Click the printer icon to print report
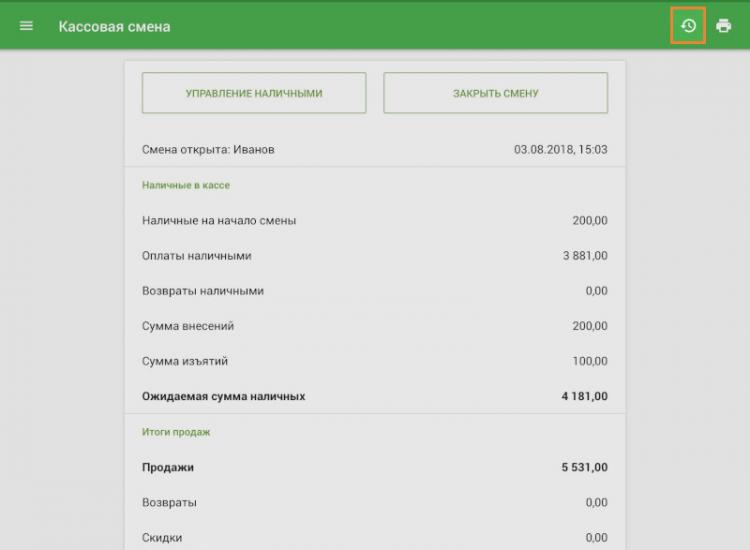 coord(724,26)
